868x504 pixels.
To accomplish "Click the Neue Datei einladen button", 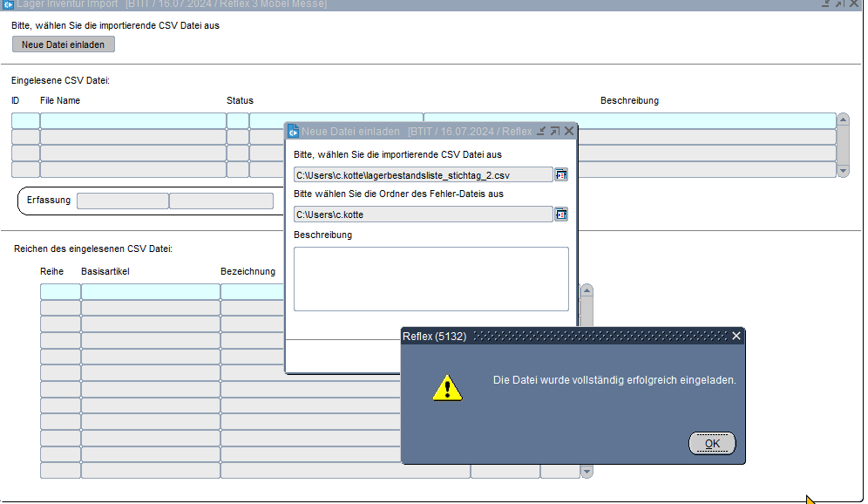I will point(64,44).
